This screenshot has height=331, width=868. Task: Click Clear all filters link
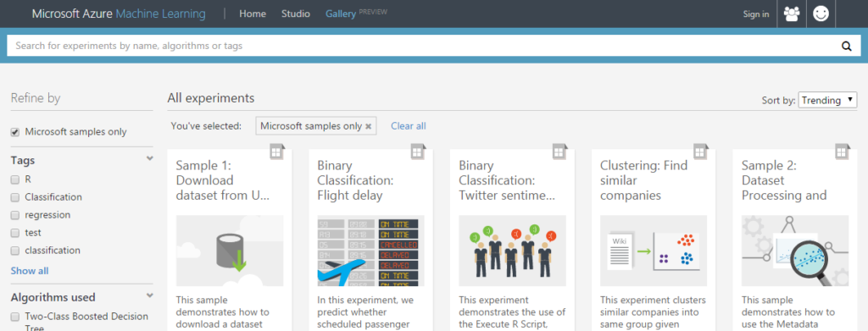(x=409, y=126)
